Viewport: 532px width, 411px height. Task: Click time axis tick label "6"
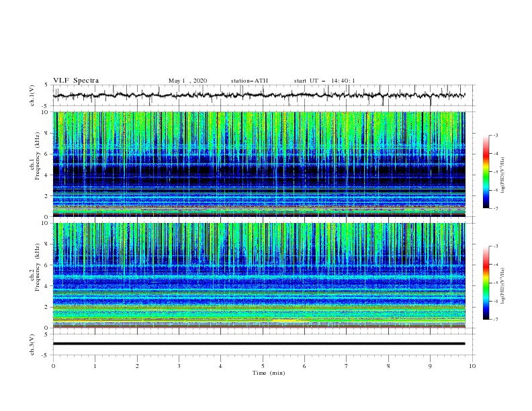click(x=304, y=366)
